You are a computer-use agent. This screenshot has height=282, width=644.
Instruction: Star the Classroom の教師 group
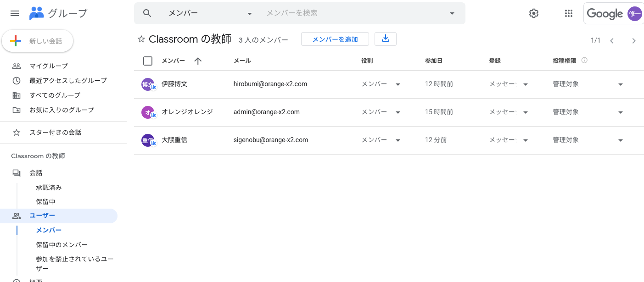[141, 39]
